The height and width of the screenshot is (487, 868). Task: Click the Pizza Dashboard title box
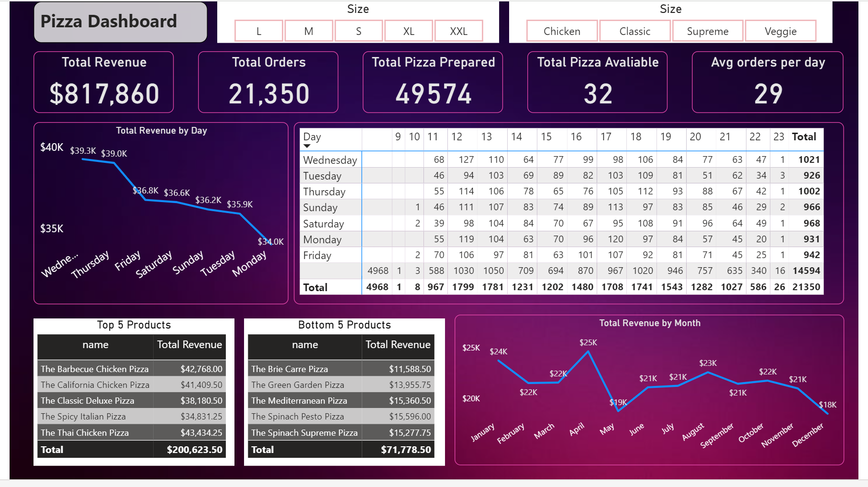pos(121,22)
